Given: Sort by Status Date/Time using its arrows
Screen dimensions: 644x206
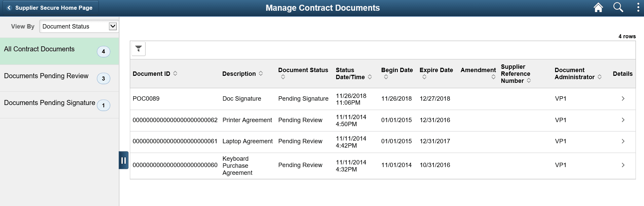Looking at the screenshot, I should coord(370,77).
